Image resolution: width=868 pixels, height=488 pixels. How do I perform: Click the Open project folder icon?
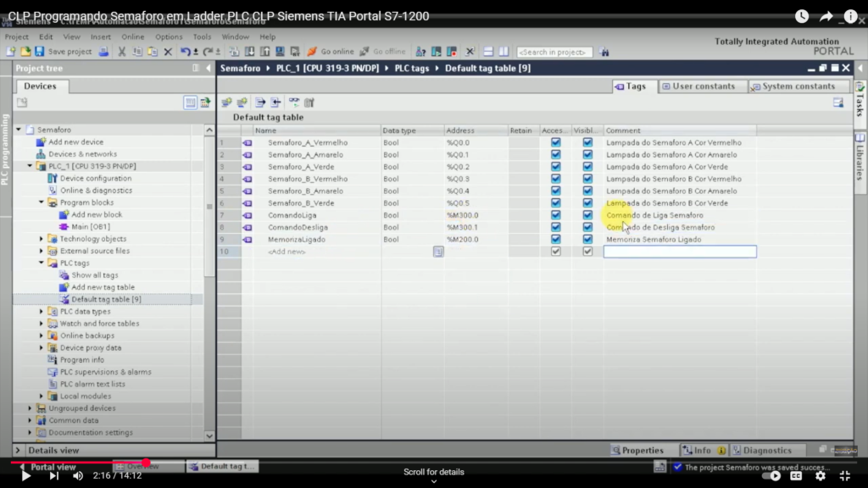coord(25,52)
